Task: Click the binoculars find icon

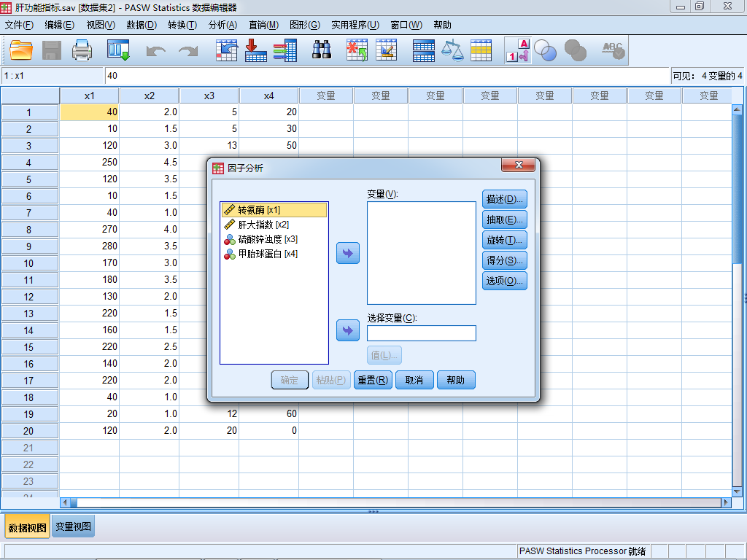Action: tap(322, 50)
